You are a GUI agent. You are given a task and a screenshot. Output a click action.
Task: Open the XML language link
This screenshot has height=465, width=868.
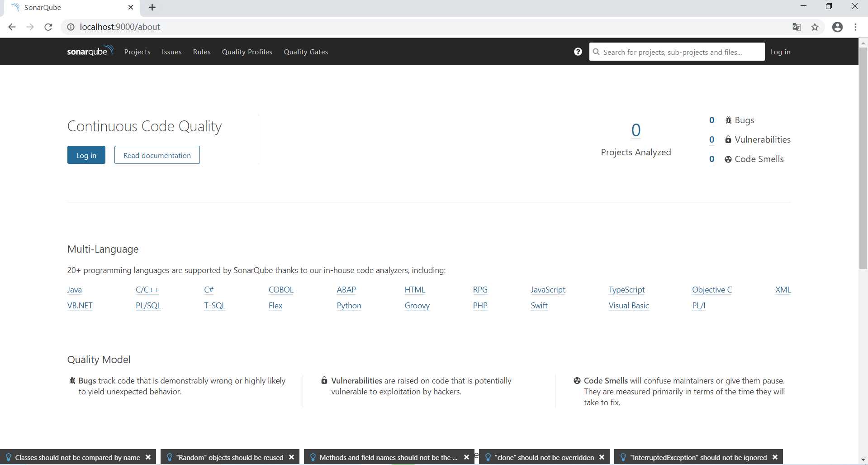coord(783,290)
